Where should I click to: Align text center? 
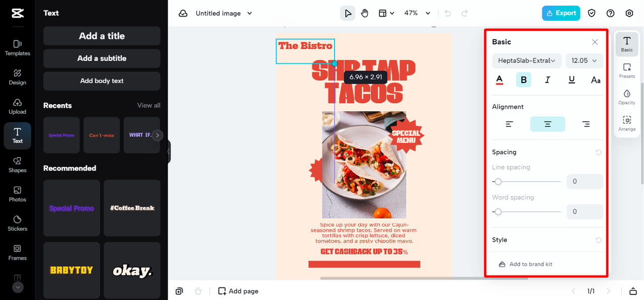(547, 124)
